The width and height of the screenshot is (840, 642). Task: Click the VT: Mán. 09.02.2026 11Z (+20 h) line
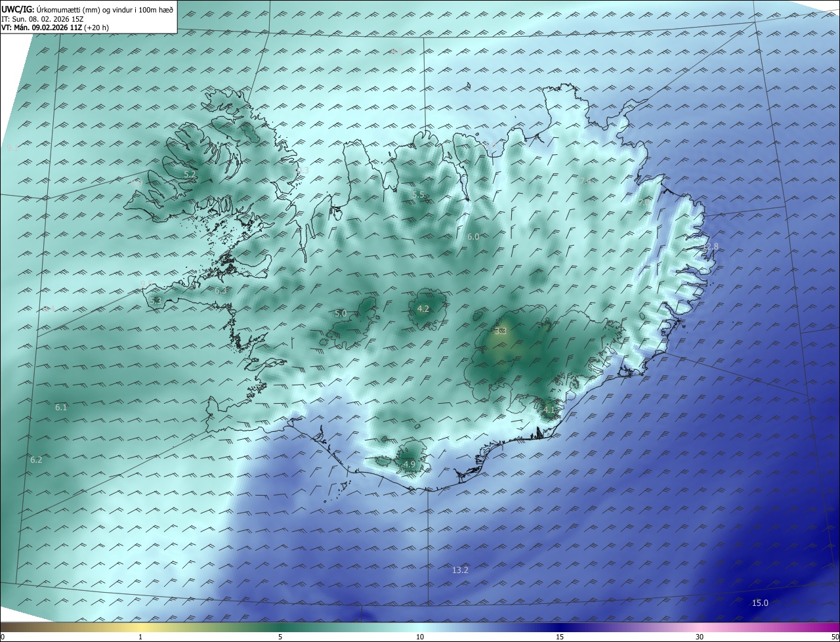tap(55, 28)
